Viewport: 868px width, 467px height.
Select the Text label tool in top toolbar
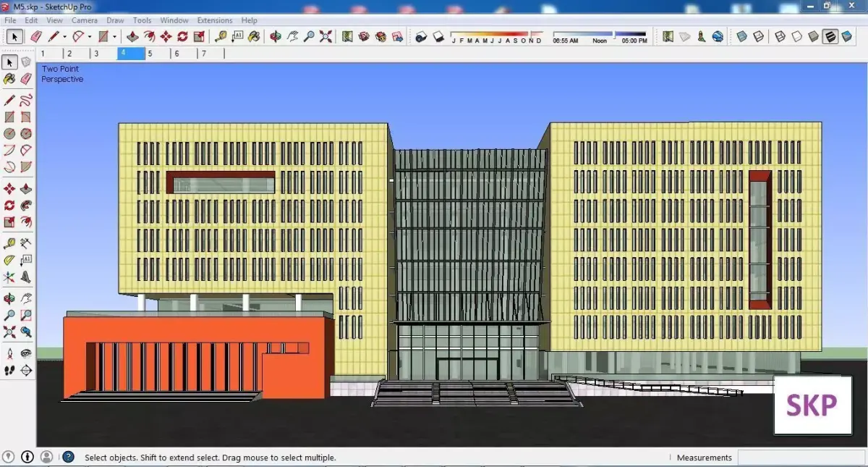click(x=237, y=36)
